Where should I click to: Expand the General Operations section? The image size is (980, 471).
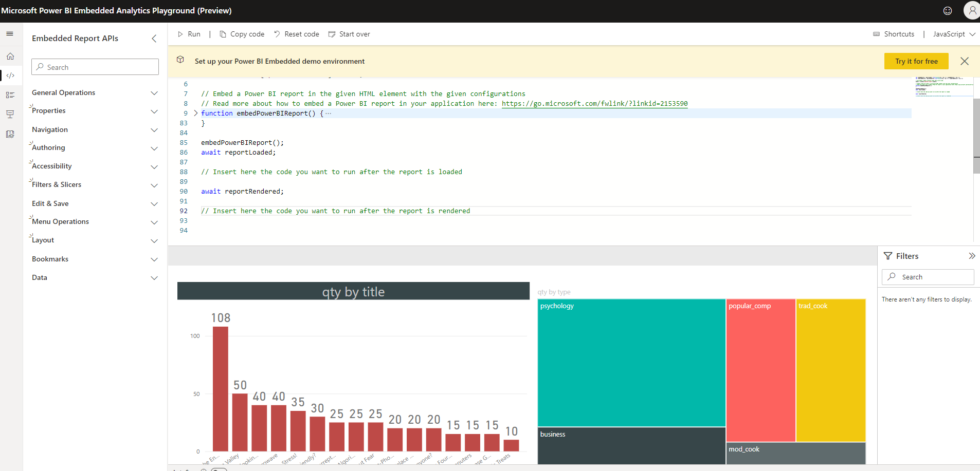point(154,93)
